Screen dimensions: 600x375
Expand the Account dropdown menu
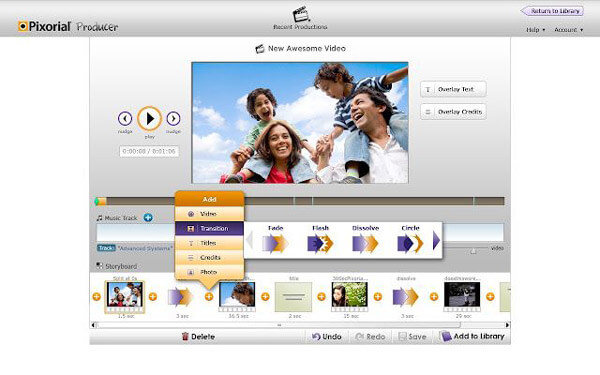569,29
